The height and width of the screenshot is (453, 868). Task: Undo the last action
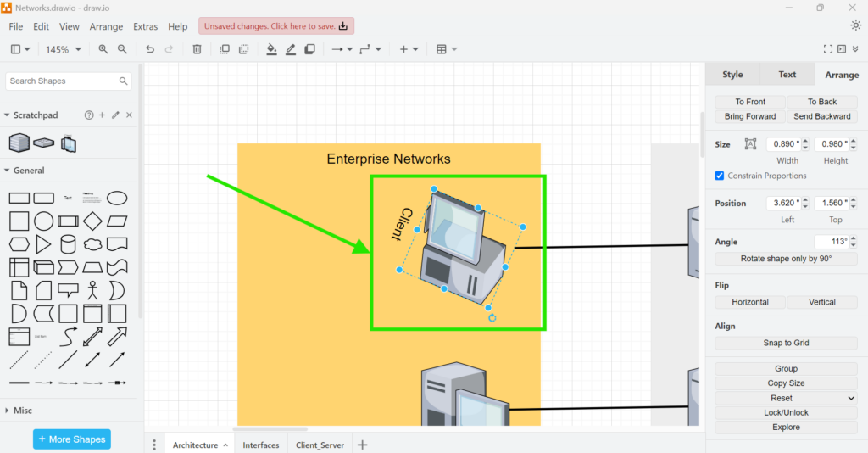point(150,49)
